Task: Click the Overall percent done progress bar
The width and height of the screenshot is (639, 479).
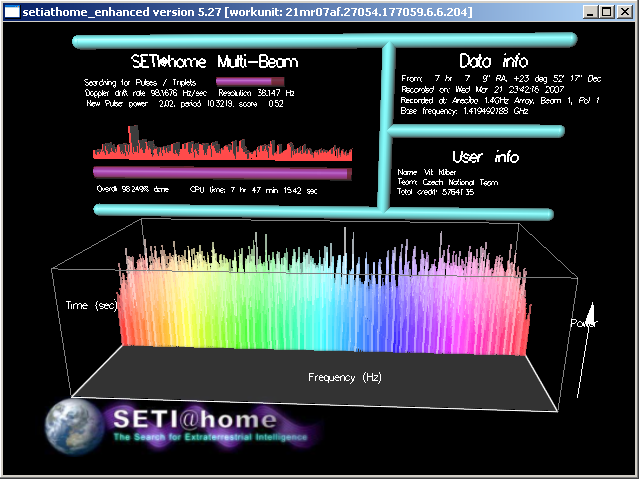Action: click(222, 174)
